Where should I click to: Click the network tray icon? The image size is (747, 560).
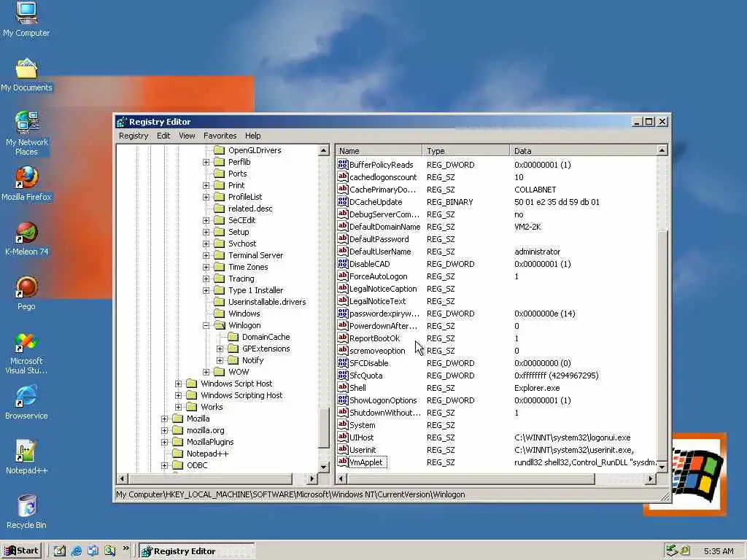[672, 551]
